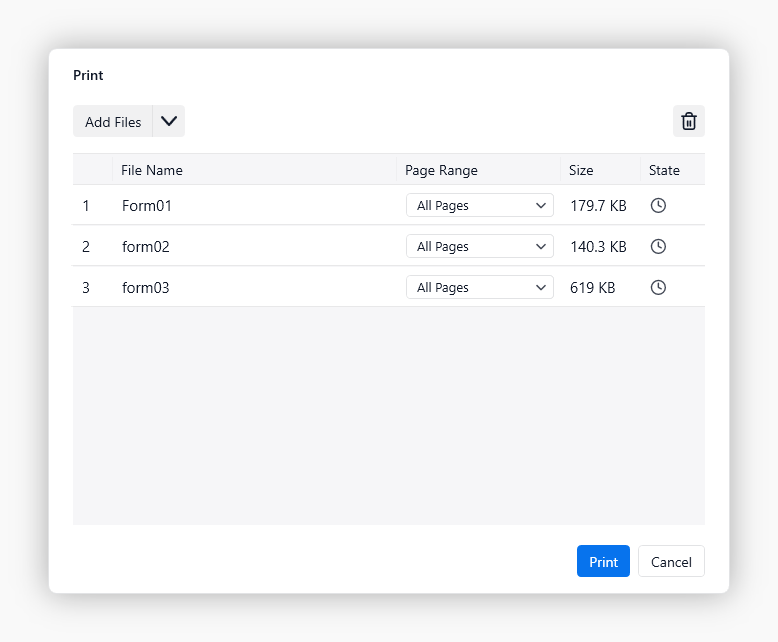The image size is (778, 642).
Task: Select the form02 file name
Action: [x=146, y=246]
